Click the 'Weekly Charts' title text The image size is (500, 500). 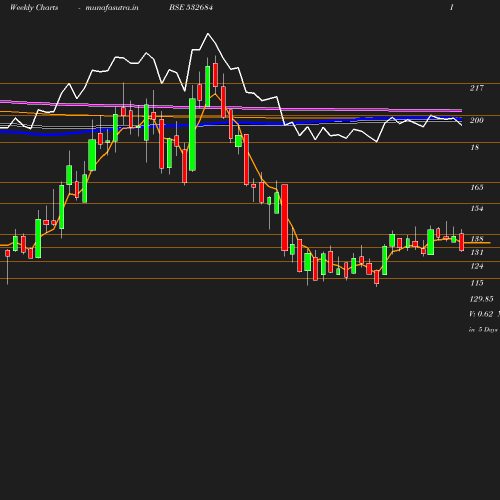[x=34, y=8]
